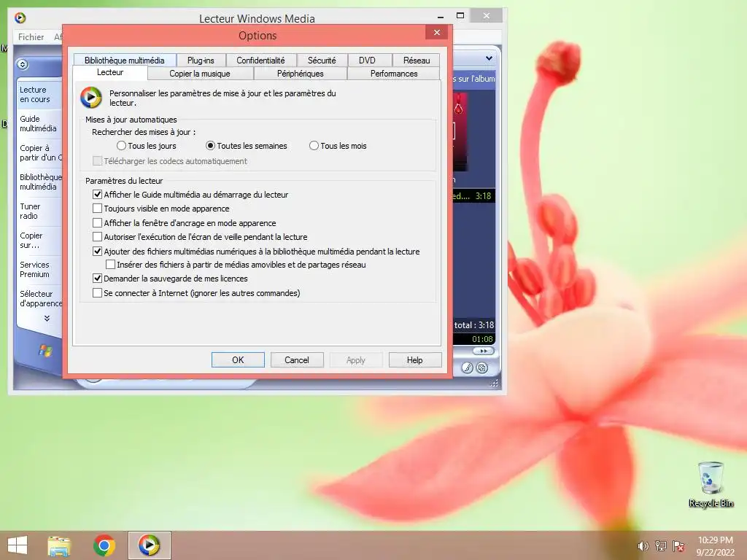Expand more taskbar items with double chevron
The height and width of the screenshot is (560, 747).
[47, 318]
